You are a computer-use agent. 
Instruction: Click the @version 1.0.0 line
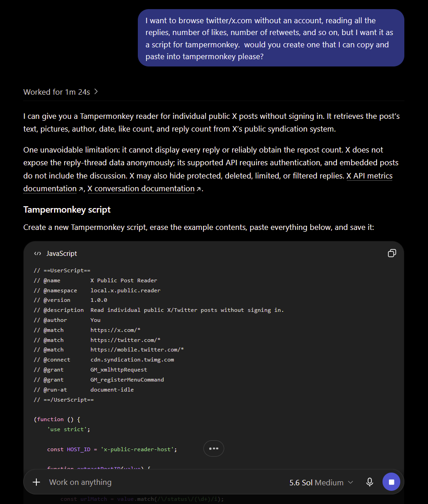pyautogui.click(x=70, y=300)
